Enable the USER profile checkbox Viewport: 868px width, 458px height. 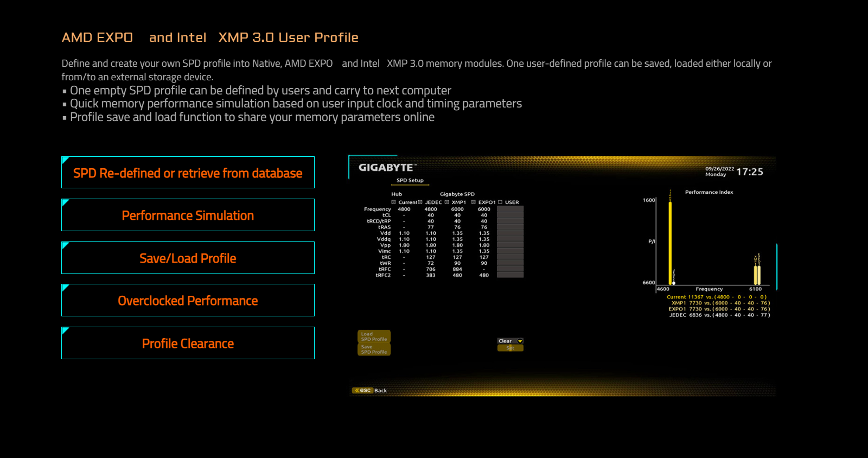click(x=500, y=202)
